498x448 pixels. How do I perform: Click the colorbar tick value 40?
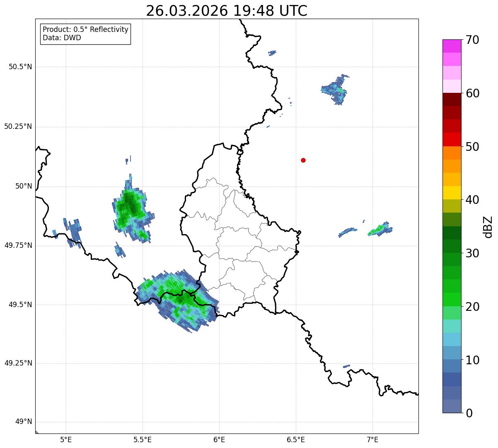coord(472,200)
